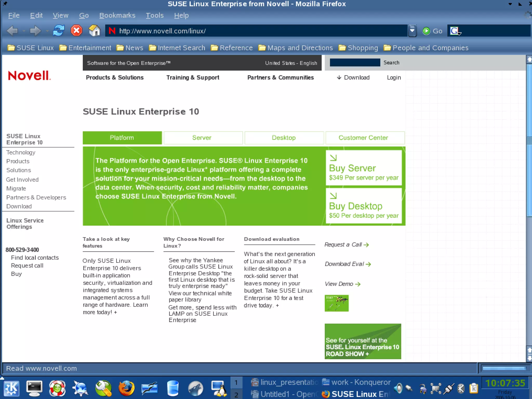Click the Buy Server box

click(x=364, y=168)
